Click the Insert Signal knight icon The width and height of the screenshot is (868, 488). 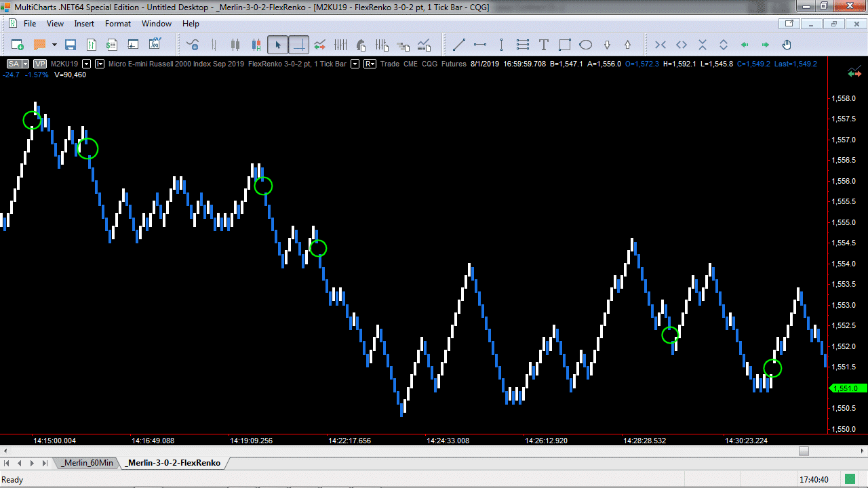point(361,45)
